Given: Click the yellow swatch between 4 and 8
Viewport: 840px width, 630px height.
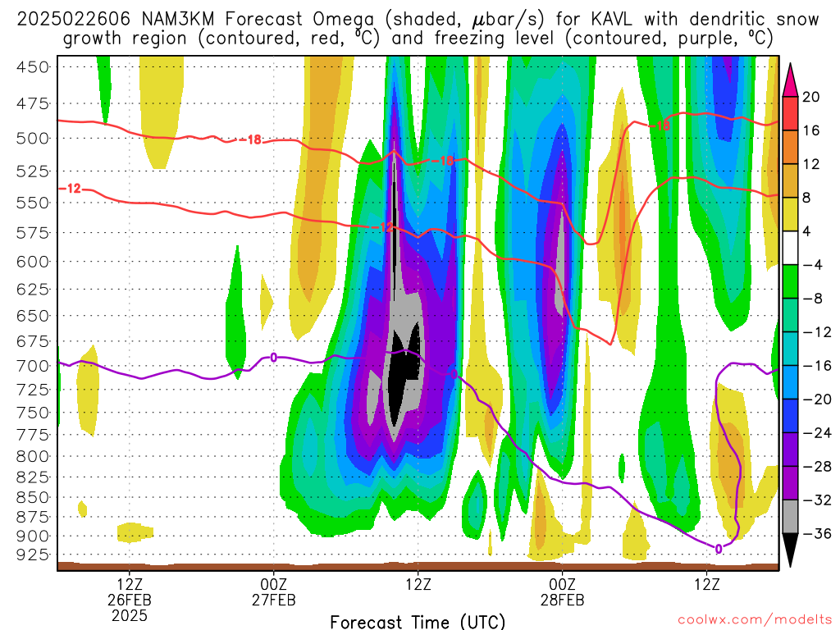Looking at the screenshot, I should click(790, 214).
